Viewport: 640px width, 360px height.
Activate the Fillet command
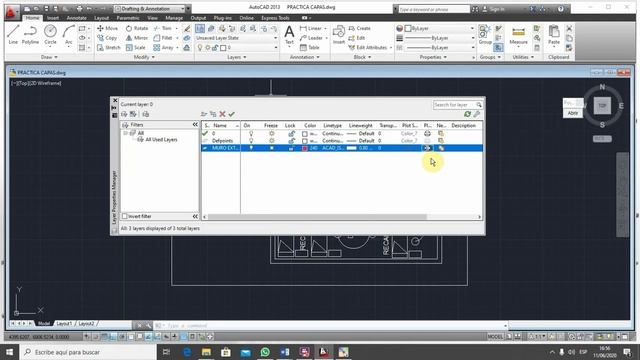[x=163, y=38]
